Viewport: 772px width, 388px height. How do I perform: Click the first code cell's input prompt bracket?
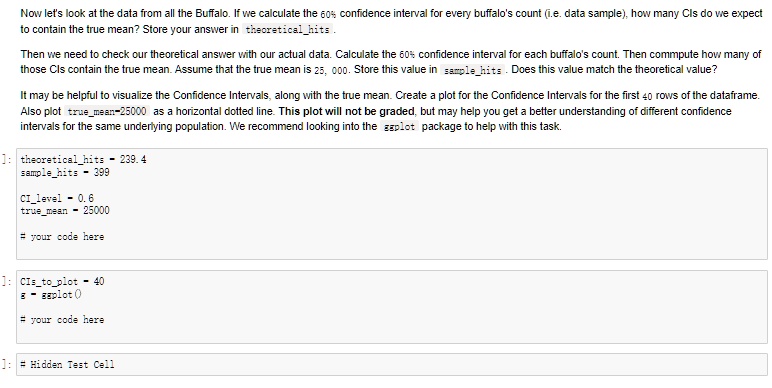pos(5,160)
